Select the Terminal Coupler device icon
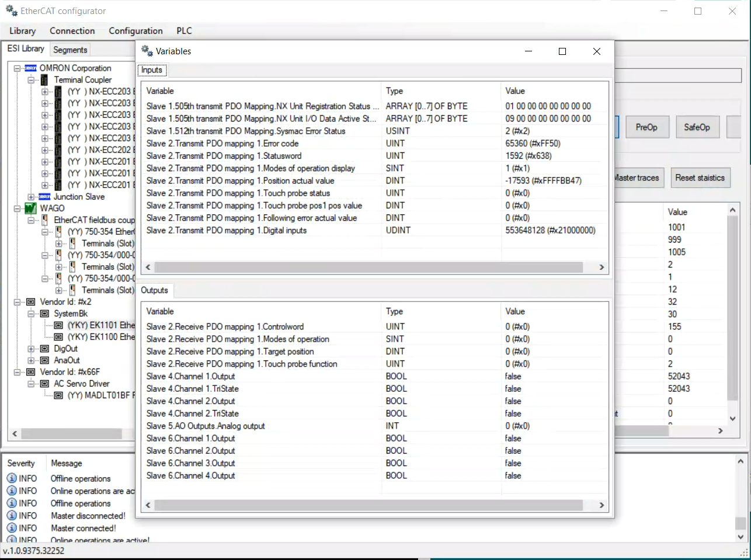751x560 pixels. (44, 80)
